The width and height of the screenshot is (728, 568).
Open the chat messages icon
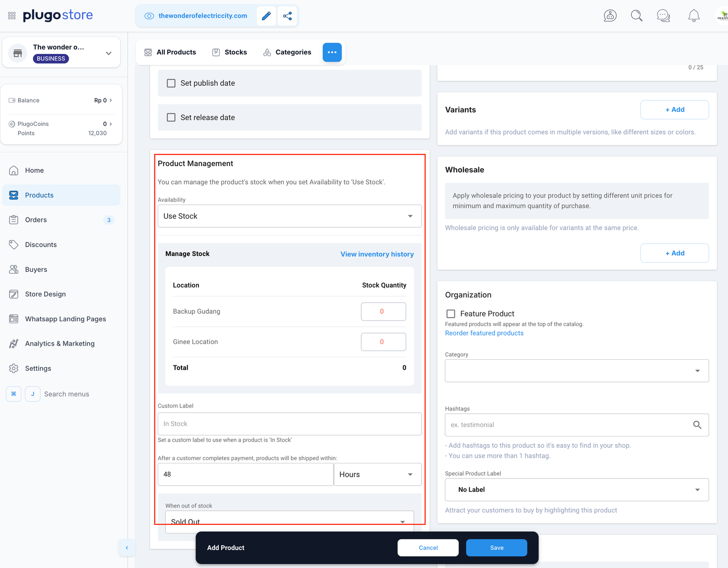(x=663, y=16)
